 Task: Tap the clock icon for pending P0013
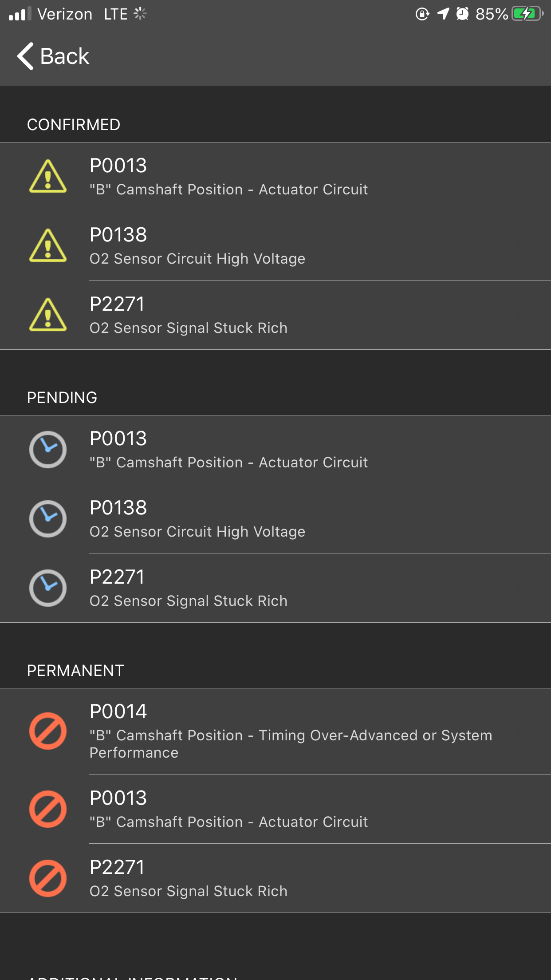[48, 450]
